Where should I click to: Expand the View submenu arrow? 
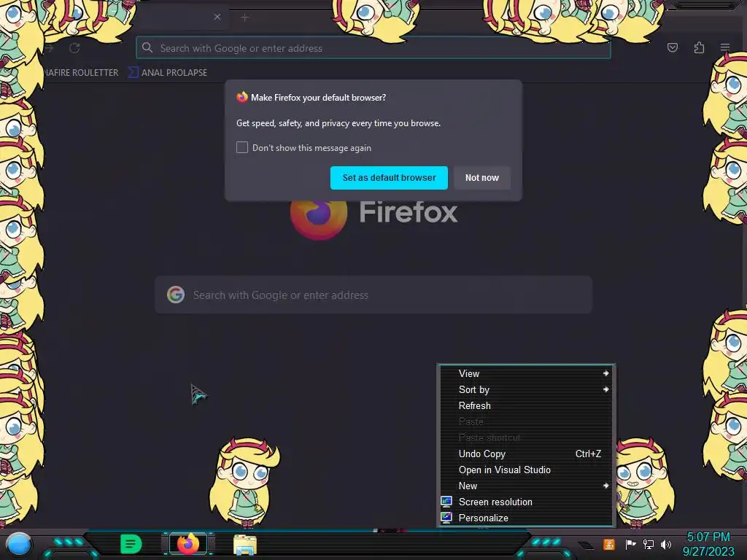coord(605,373)
